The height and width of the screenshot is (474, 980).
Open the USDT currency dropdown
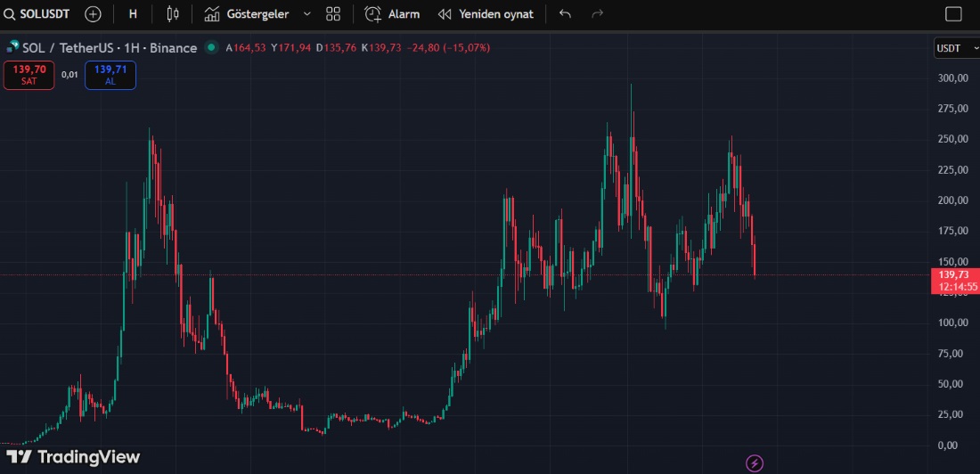957,48
